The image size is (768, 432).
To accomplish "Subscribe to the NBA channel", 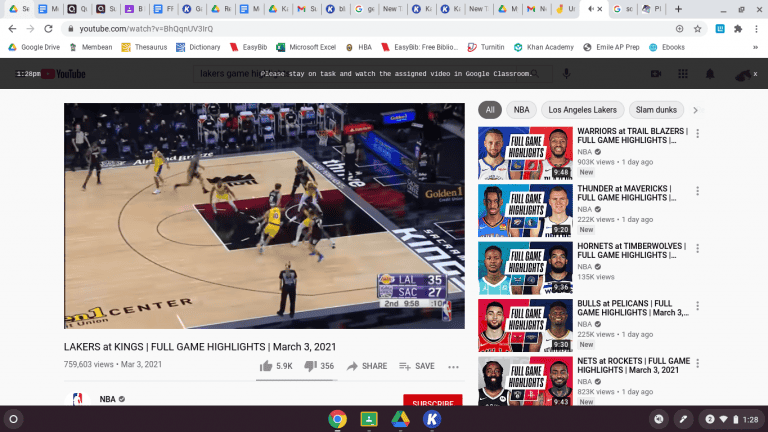I will pos(433,403).
